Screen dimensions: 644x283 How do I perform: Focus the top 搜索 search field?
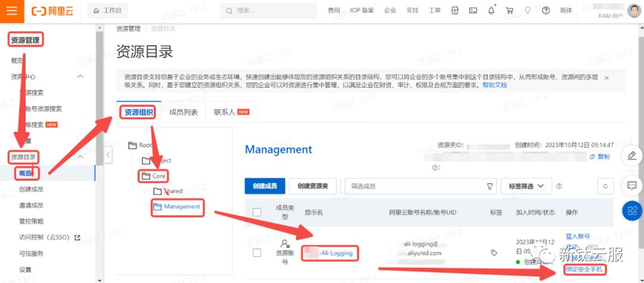(268, 11)
